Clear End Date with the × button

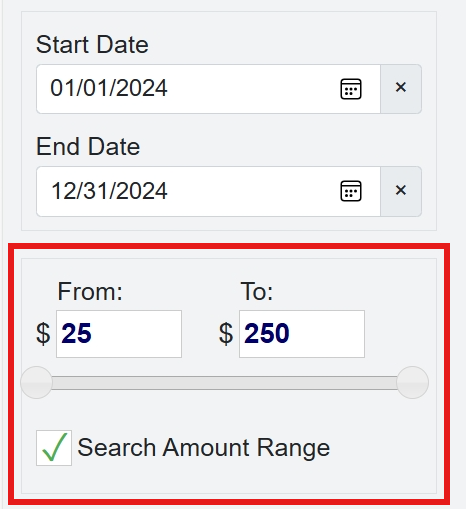tap(401, 191)
